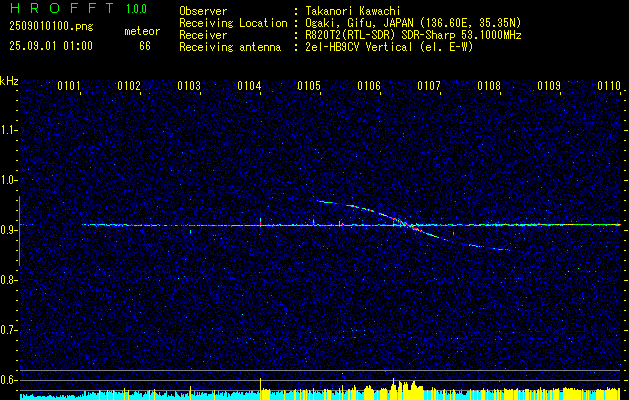The height and width of the screenshot is (400, 629).
Task: Click the 0103 time marker
Action: [189, 86]
